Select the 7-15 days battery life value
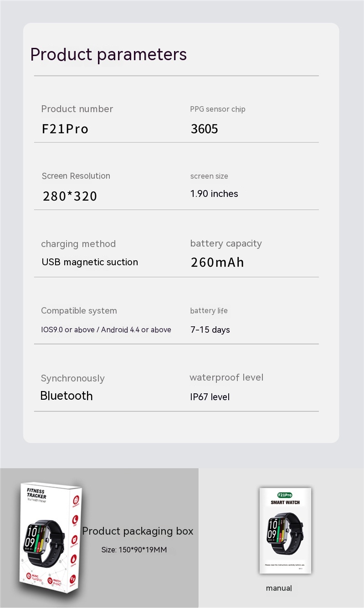 tap(210, 330)
